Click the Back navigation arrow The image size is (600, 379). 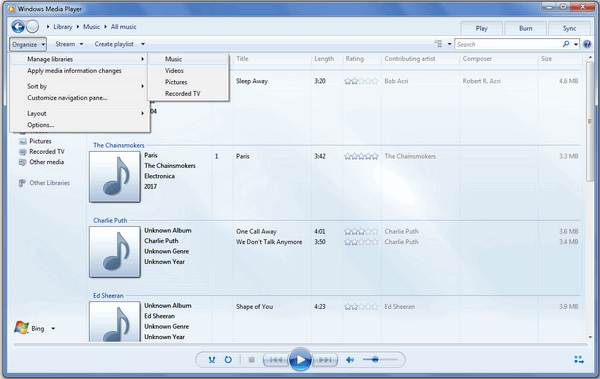[18, 26]
